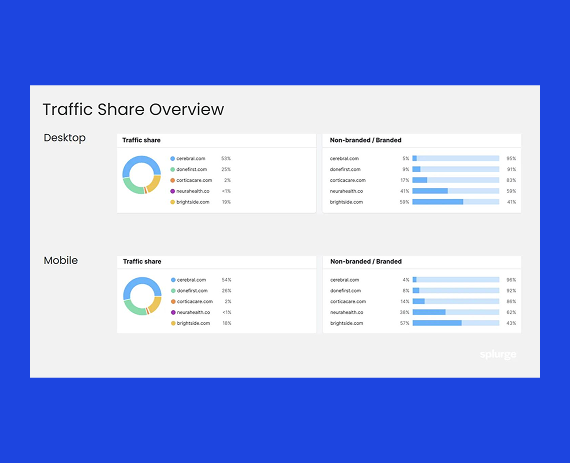Select cerebral.com label in Desktop Non-branded panel
Screen dimensions: 570x463
(x=344, y=158)
